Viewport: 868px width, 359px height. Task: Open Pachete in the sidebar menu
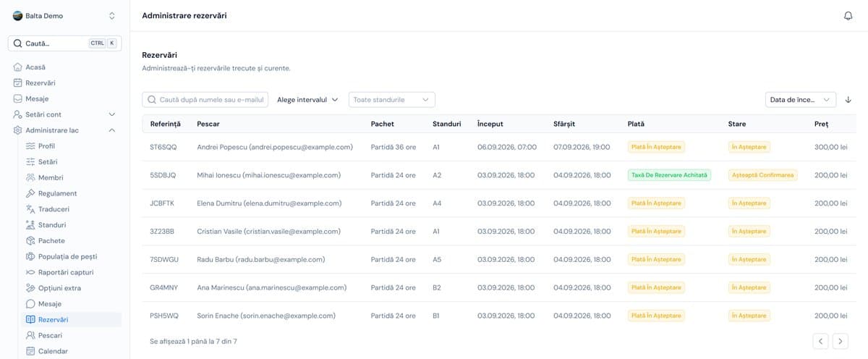[71, 241]
